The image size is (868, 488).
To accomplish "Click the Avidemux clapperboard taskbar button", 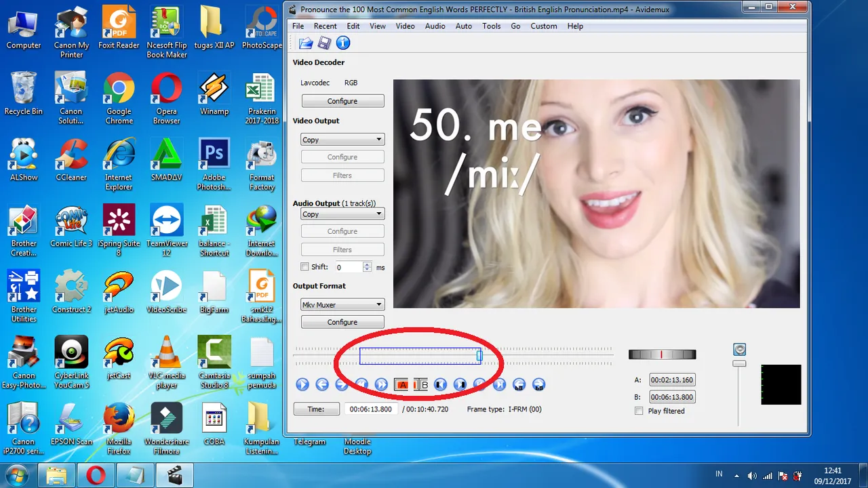I will point(174,475).
